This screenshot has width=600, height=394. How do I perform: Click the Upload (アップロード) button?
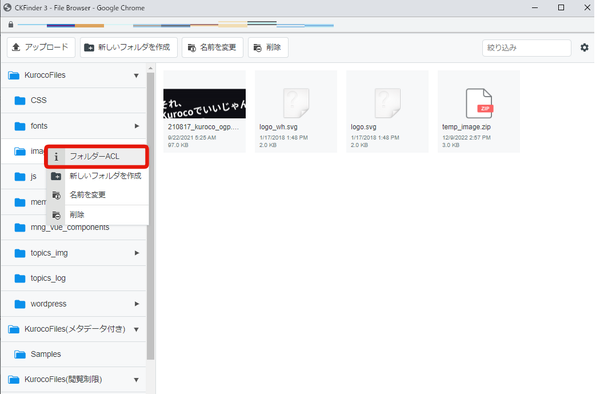pos(41,47)
